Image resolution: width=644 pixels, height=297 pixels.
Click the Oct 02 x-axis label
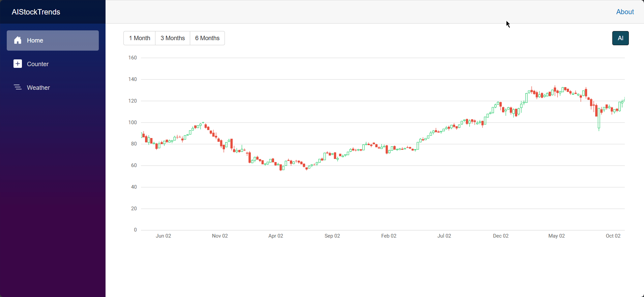point(613,236)
